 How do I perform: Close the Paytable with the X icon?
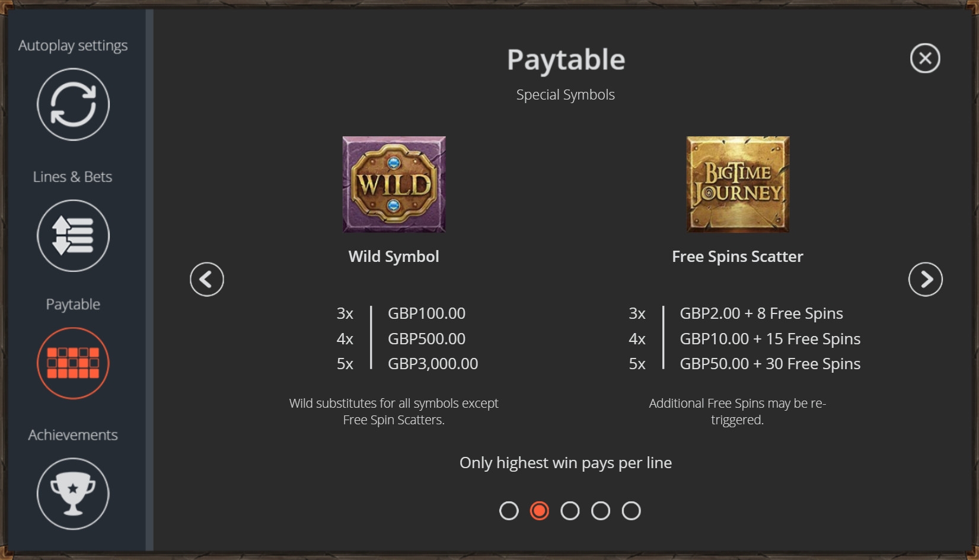pyautogui.click(x=925, y=58)
